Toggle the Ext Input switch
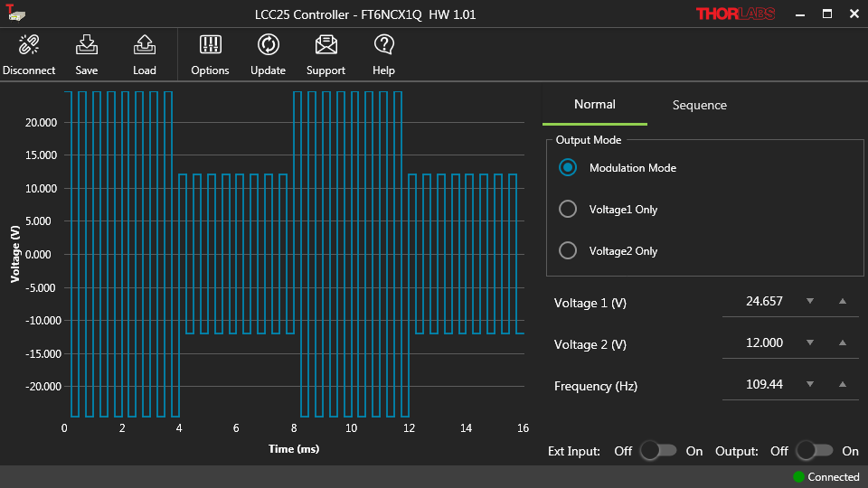Viewport: 868px width, 488px height. click(x=657, y=451)
